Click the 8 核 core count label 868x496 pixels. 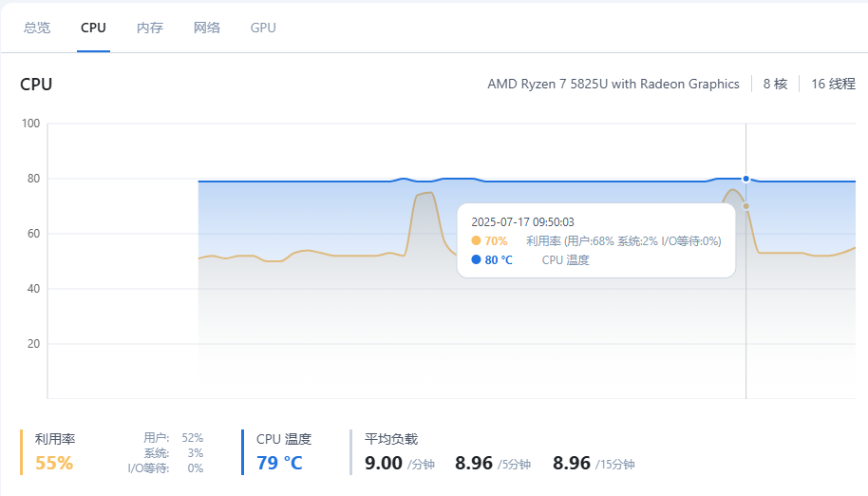point(775,84)
